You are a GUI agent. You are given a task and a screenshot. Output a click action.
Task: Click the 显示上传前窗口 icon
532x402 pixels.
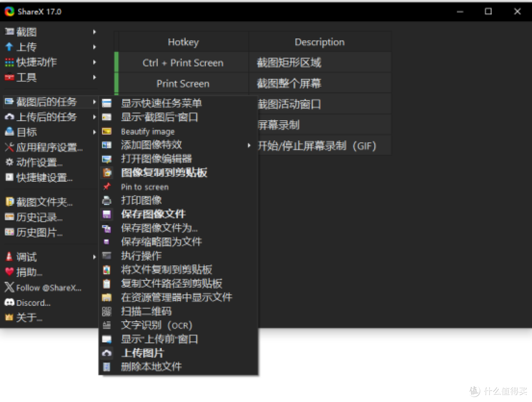pos(106,339)
